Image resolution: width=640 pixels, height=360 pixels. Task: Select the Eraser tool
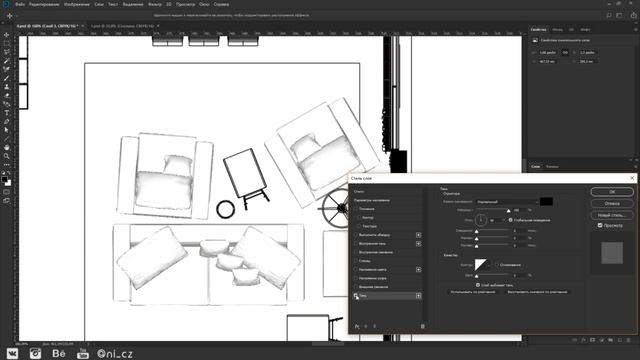pyautogui.click(x=7, y=96)
